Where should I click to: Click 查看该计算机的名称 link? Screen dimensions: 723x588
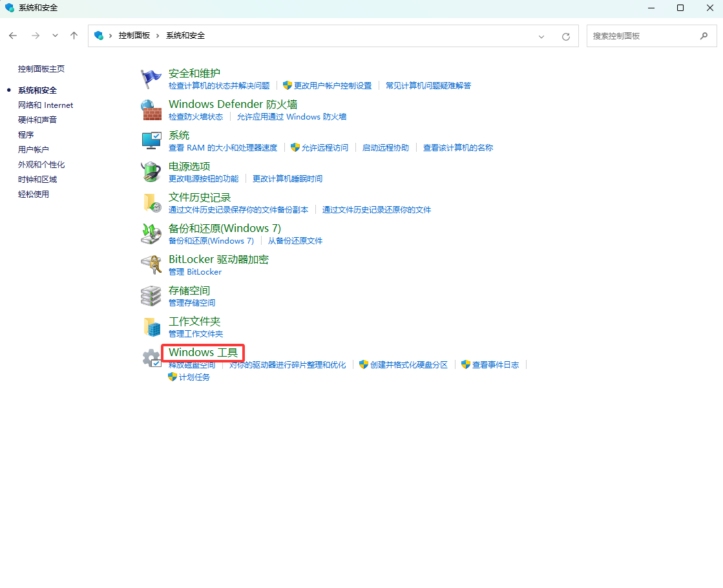click(458, 147)
